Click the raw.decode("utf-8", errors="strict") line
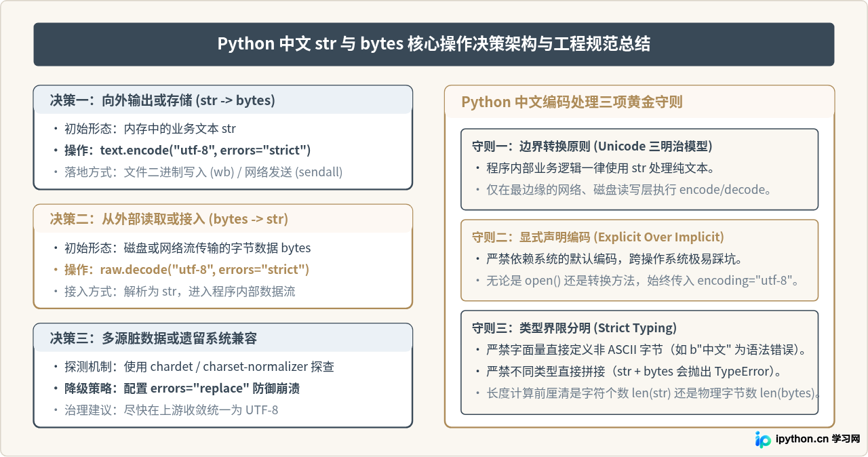868x457 pixels. [x=186, y=269]
